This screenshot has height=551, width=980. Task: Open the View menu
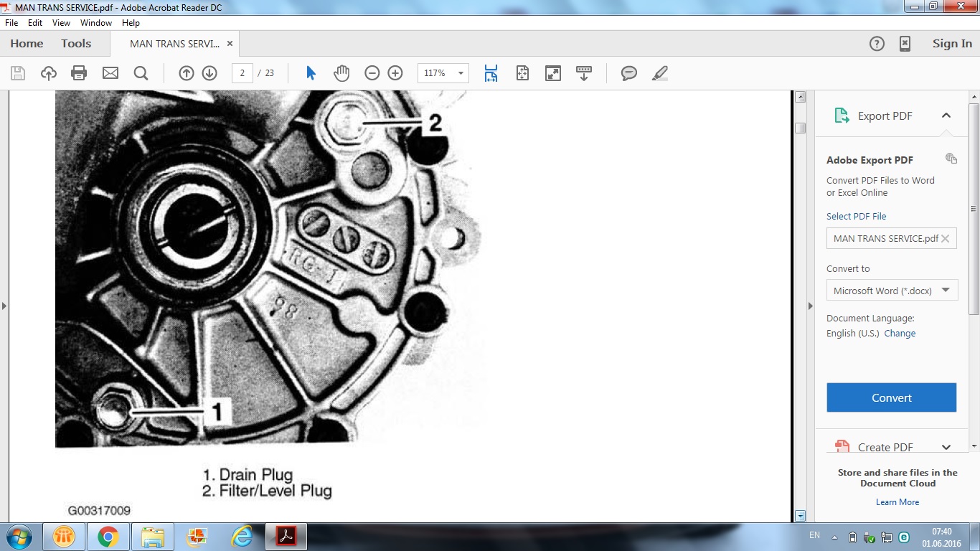pyautogui.click(x=61, y=23)
